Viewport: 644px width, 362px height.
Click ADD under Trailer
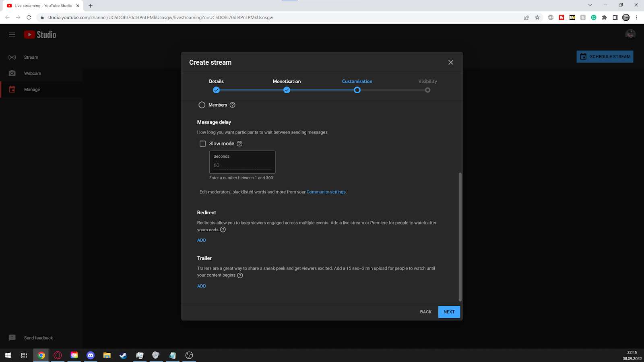pos(202,286)
